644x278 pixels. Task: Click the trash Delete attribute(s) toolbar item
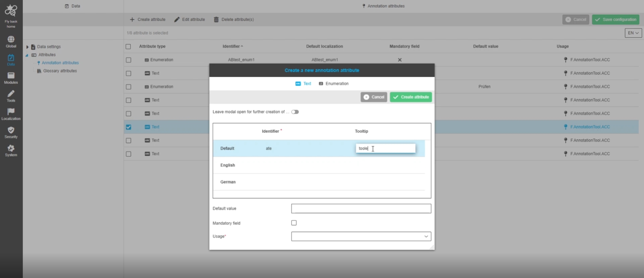click(x=234, y=19)
